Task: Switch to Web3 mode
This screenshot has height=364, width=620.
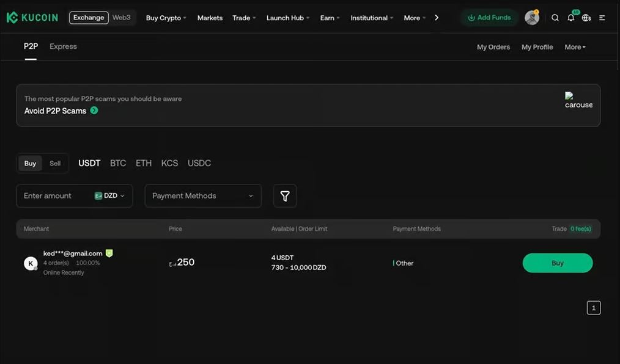Action: 122,17
